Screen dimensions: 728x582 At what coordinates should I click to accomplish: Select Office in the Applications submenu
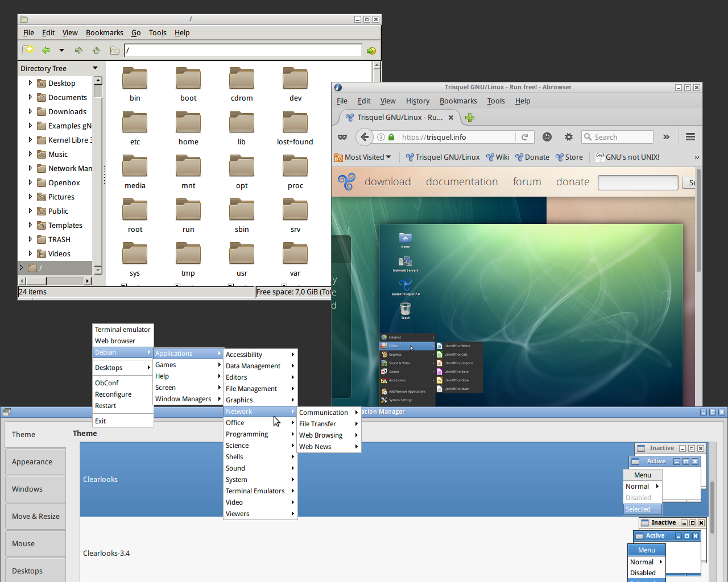(260, 423)
